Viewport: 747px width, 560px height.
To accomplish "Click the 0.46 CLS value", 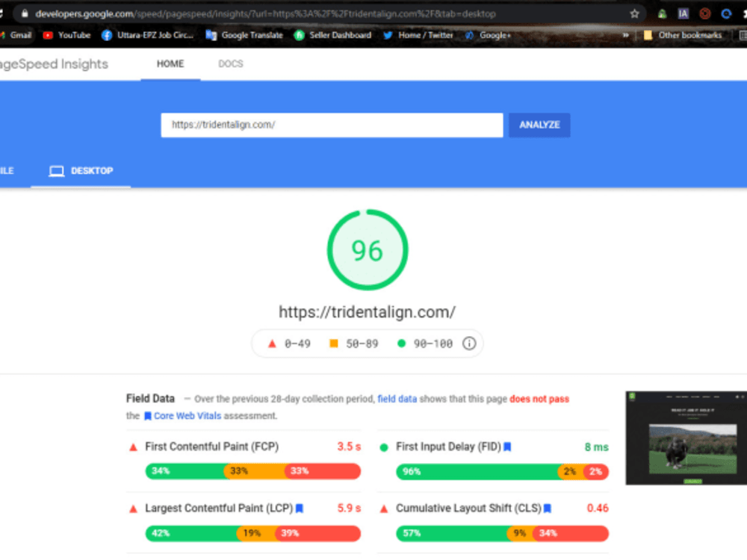I will click(598, 508).
